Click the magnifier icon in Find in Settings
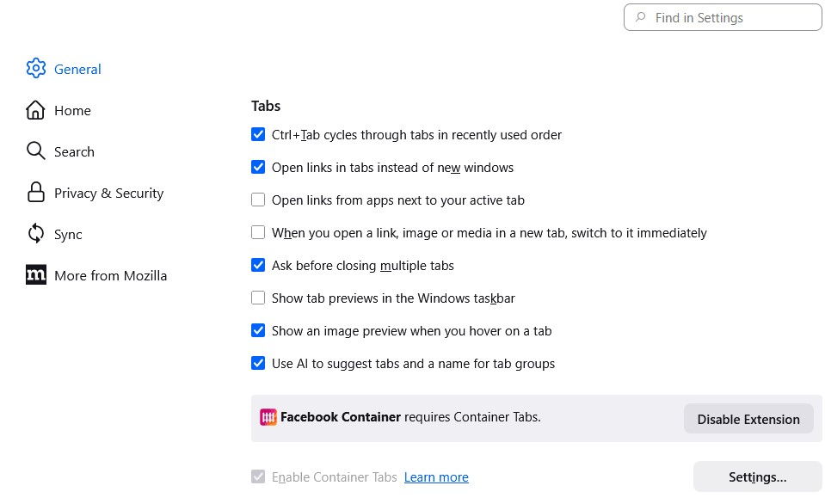 pos(640,17)
